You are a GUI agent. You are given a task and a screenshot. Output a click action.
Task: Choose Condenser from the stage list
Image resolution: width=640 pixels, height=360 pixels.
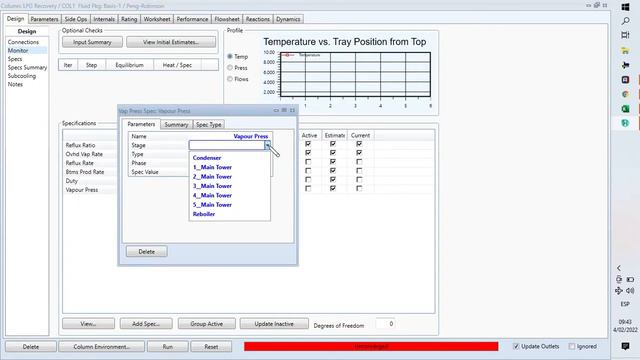(x=207, y=158)
